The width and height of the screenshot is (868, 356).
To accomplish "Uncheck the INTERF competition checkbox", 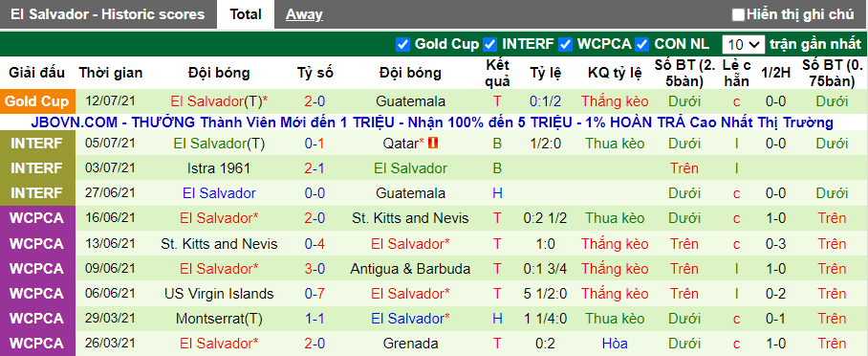I will point(489,44).
